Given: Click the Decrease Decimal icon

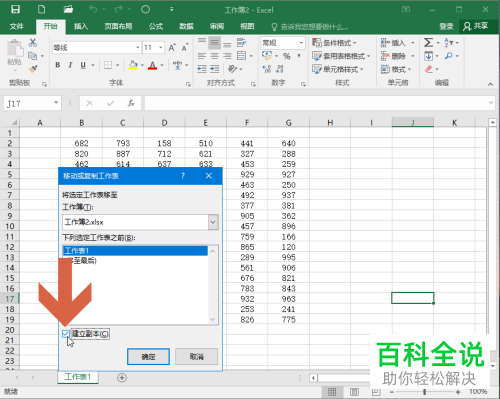Looking at the screenshot, I should tap(279, 69).
